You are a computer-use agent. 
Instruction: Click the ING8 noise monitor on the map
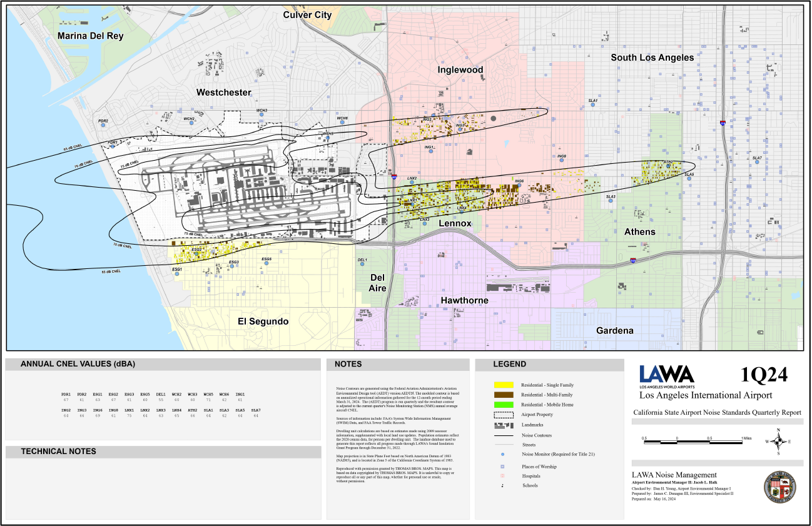tap(561, 161)
